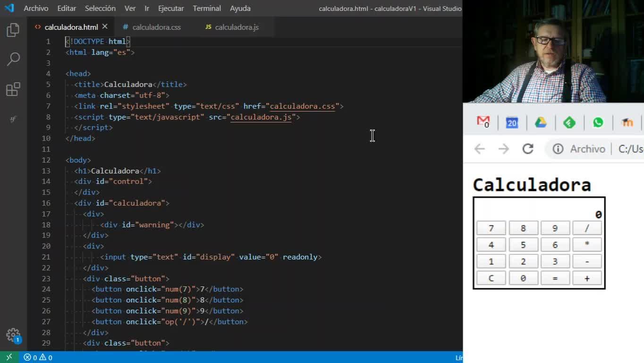Open the Selección menu
Screen dimensions: 644x363
(x=100, y=8)
